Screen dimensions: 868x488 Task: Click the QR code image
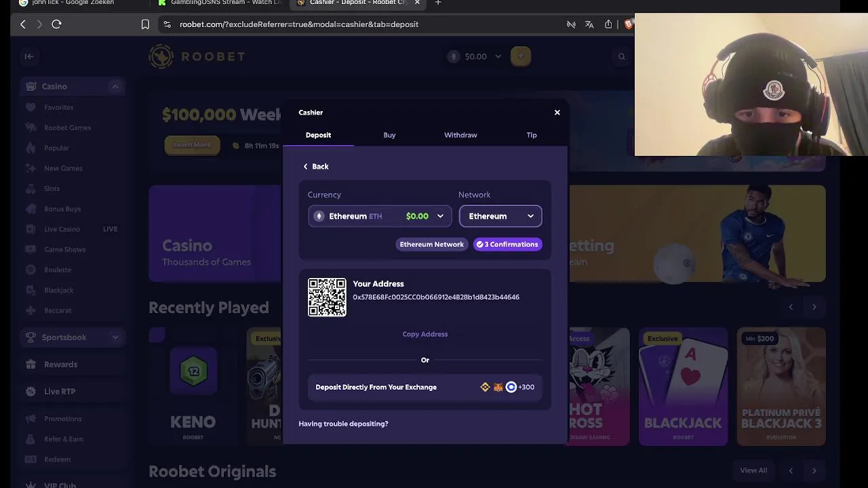[327, 297]
